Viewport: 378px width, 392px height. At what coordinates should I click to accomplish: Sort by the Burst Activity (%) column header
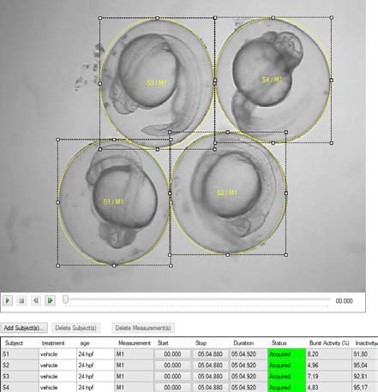pyautogui.click(x=329, y=343)
